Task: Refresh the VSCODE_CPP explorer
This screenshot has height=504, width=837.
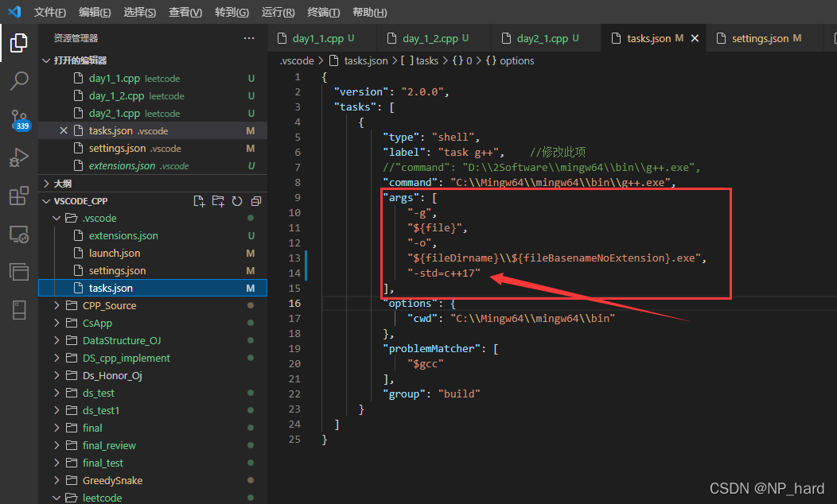Action: click(237, 201)
